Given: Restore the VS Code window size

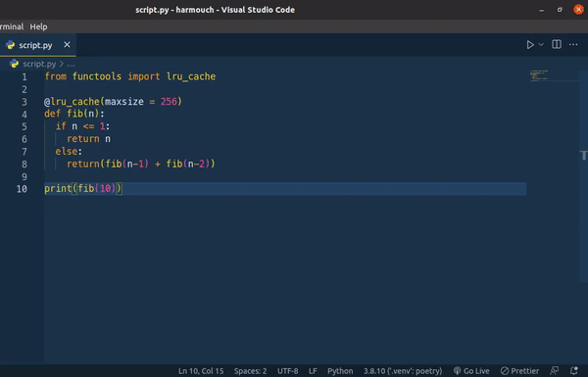Looking at the screenshot, I should point(560,10).
